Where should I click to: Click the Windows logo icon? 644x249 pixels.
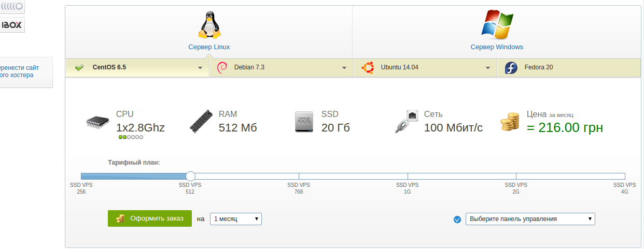point(497,24)
